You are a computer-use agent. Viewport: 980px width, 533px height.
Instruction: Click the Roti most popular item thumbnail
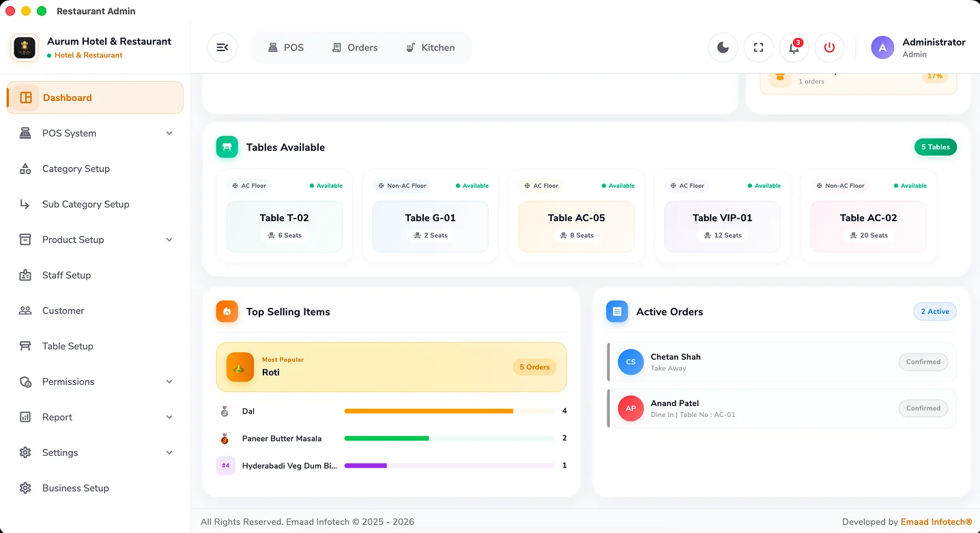pos(240,366)
